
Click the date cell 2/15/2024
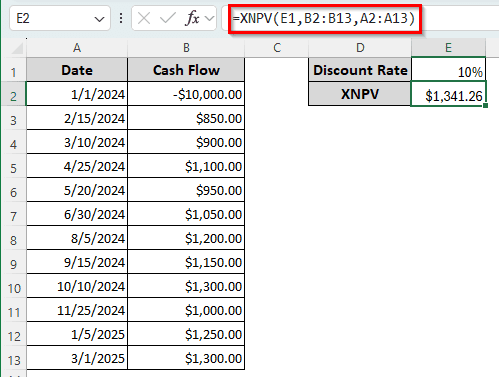77,118
